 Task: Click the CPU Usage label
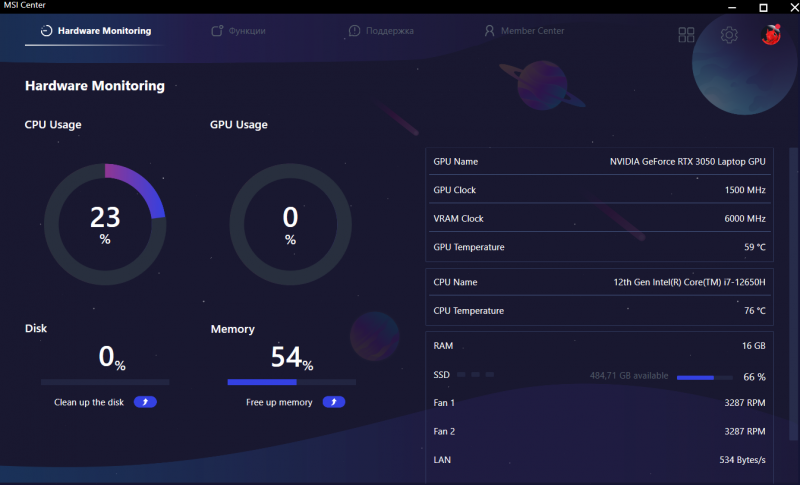pos(53,125)
